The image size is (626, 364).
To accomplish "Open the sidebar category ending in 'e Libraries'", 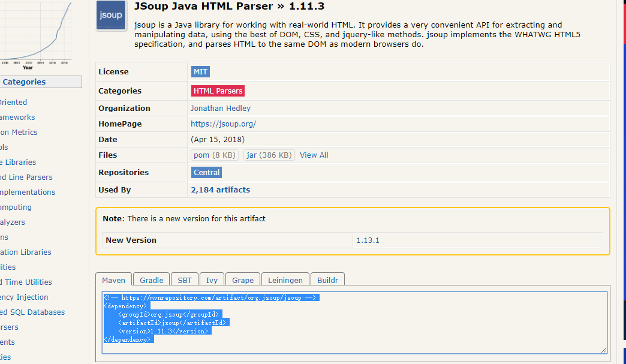I will pyautogui.click(x=18, y=162).
